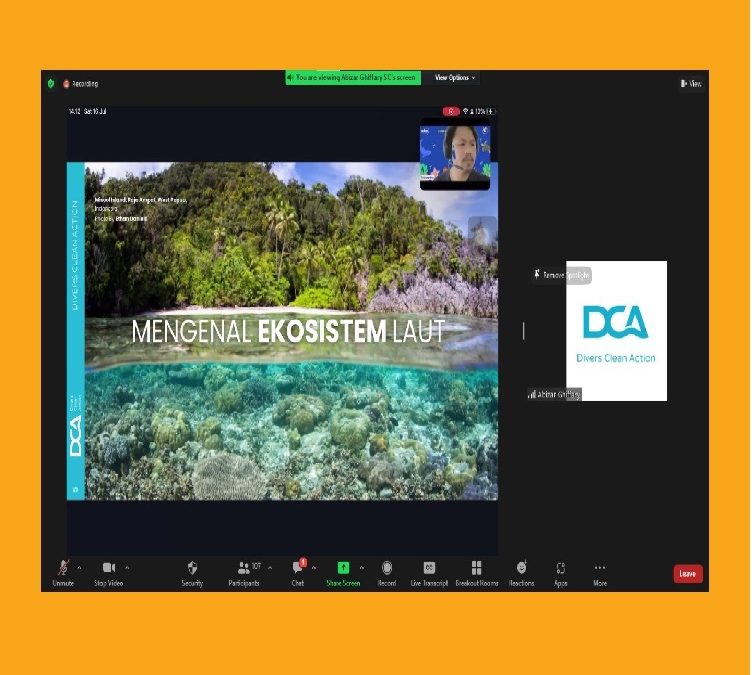Click the Abizar Ghiffary name label
This screenshot has height=675, width=752.
554,395
